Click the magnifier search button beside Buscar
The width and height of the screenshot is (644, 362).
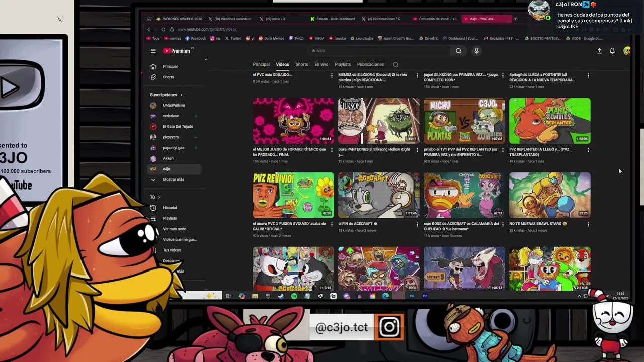pyautogui.click(x=458, y=51)
